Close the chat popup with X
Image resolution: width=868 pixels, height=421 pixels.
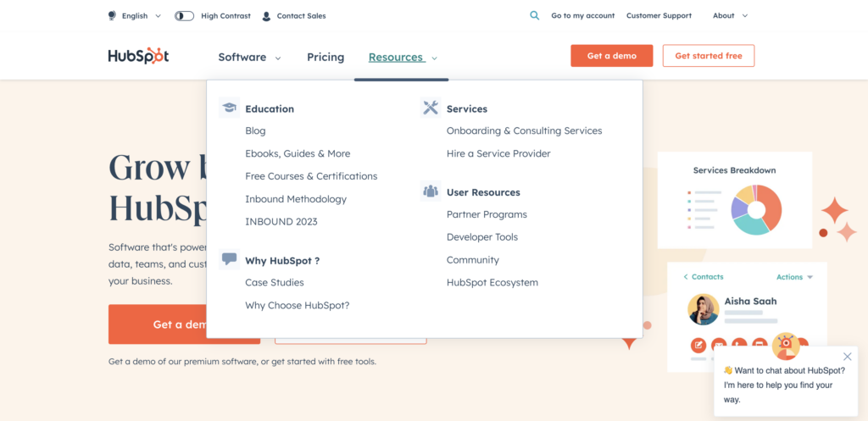click(x=847, y=357)
